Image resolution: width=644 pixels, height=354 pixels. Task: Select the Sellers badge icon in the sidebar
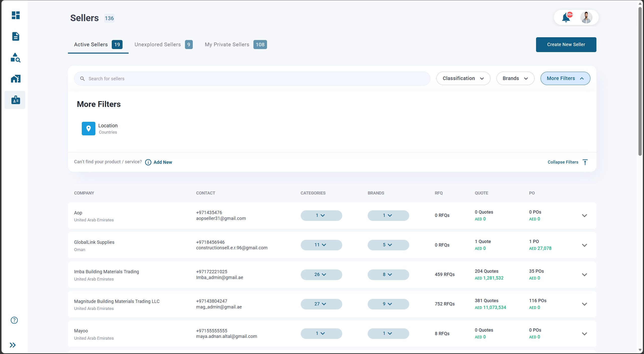[16, 100]
